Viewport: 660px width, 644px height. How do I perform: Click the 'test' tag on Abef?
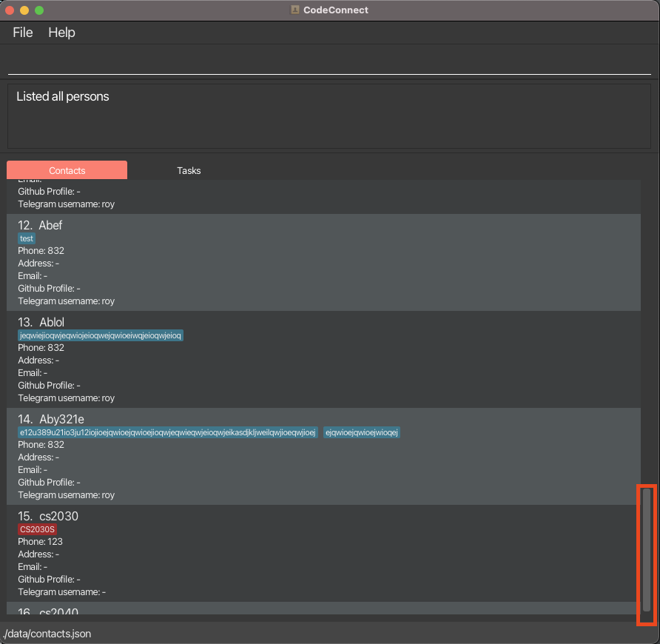(x=27, y=238)
